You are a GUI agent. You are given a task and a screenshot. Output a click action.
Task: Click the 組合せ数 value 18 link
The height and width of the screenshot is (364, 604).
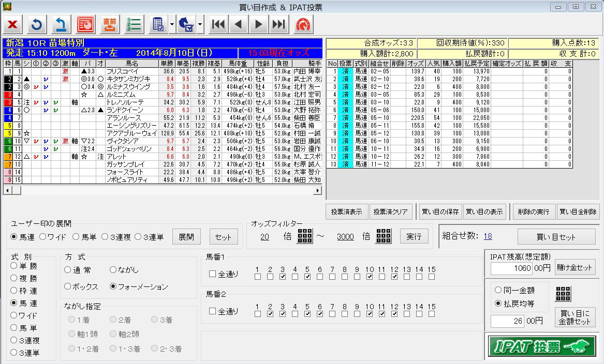[488, 236]
